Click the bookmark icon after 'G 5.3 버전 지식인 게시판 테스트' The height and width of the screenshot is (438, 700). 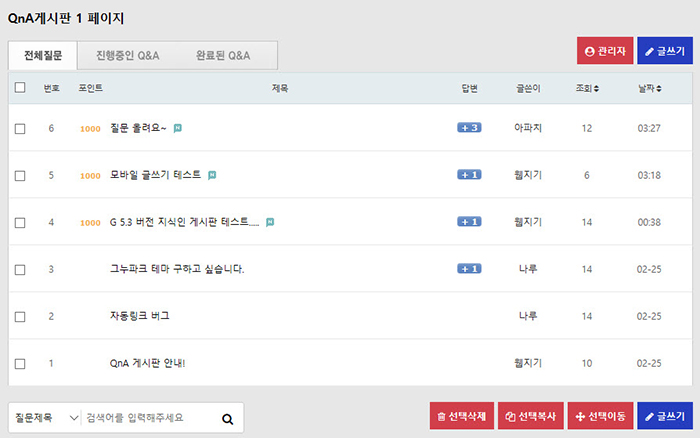[x=270, y=222]
